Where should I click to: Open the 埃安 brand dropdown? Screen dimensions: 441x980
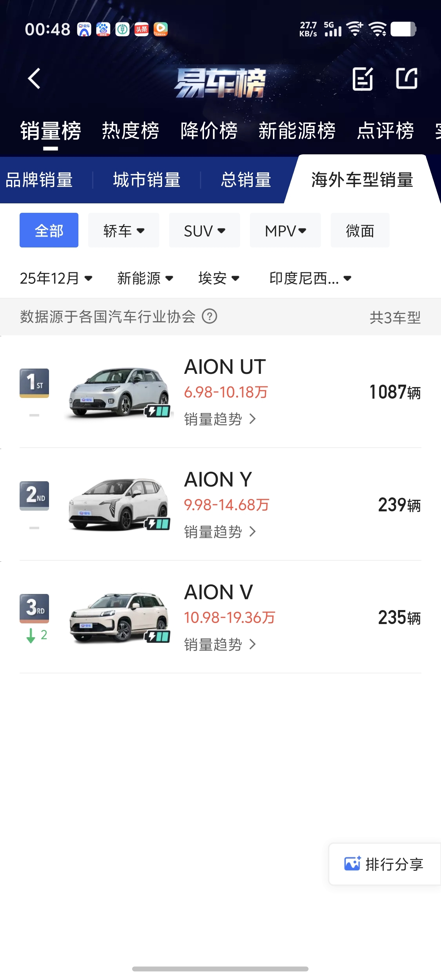pos(219,278)
